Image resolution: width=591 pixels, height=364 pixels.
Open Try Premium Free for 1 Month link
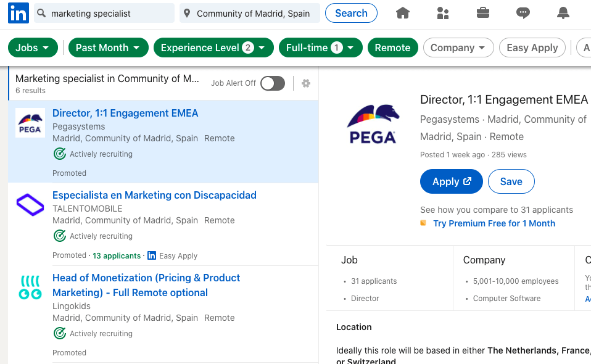pyautogui.click(x=494, y=223)
